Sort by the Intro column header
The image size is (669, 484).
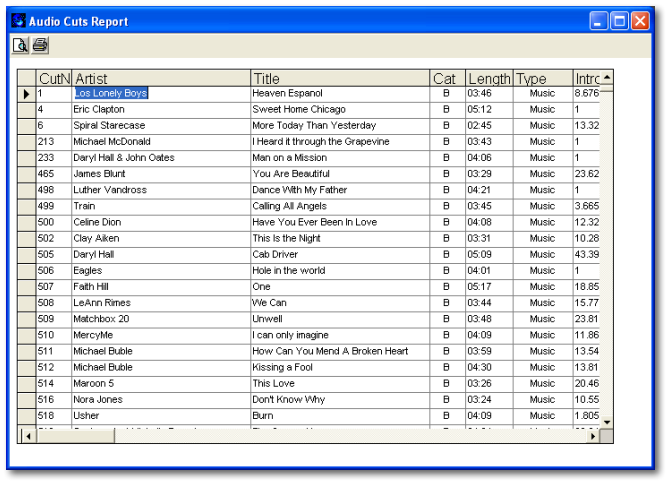[587, 79]
